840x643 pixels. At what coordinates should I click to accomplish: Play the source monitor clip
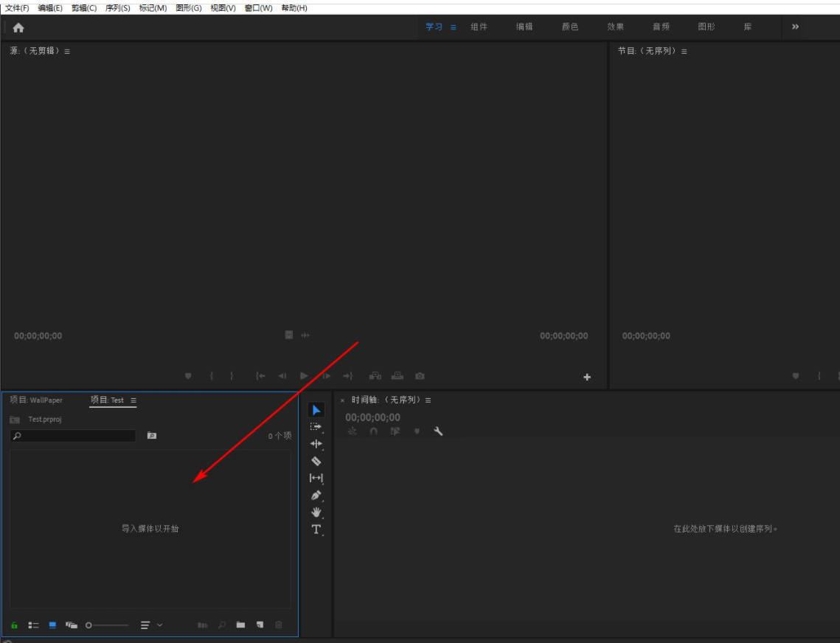pyautogui.click(x=304, y=376)
